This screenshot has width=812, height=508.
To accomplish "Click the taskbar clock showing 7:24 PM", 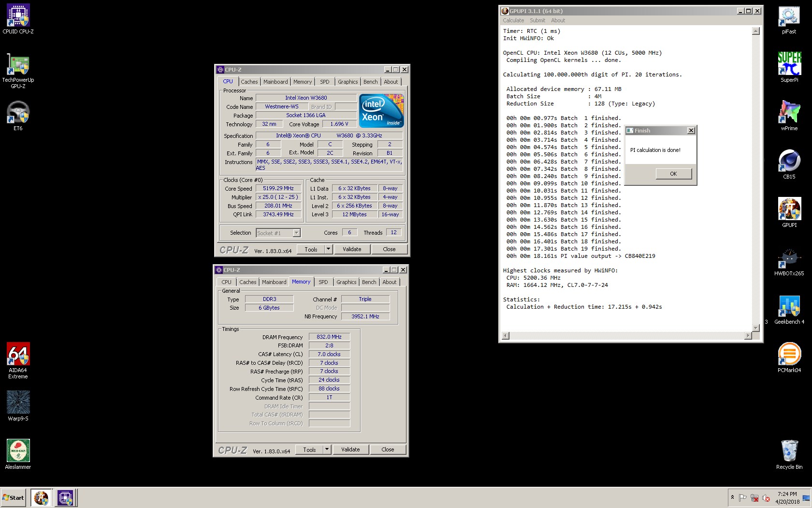I will point(787,498).
